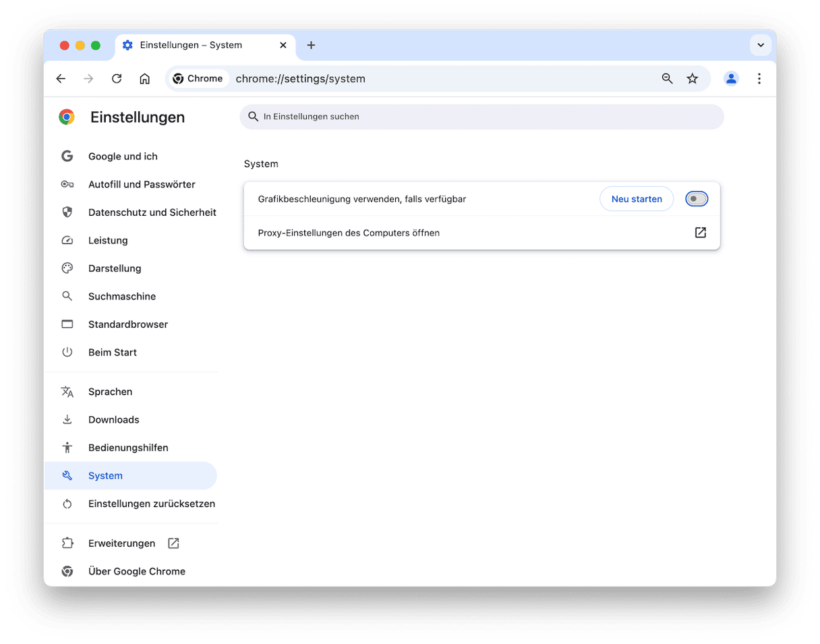Viewport: 820px width, 644px height.
Task: Expand the tab search chevron dropdown
Action: [x=760, y=45]
